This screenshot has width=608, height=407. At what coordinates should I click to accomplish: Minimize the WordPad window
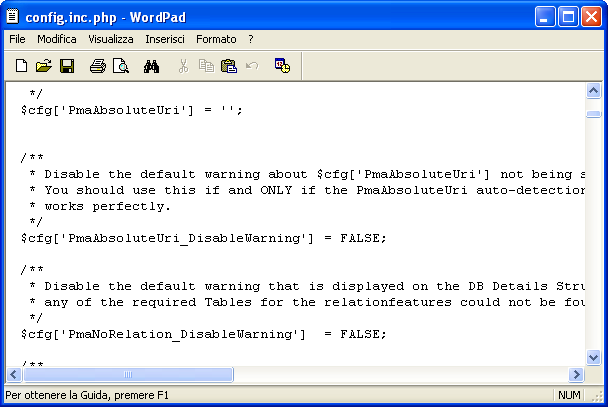pos(544,17)
